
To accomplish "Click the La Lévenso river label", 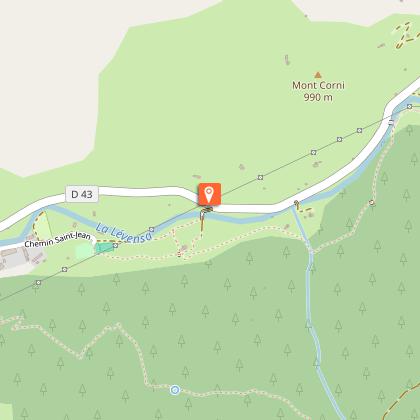I will point(123,233).
